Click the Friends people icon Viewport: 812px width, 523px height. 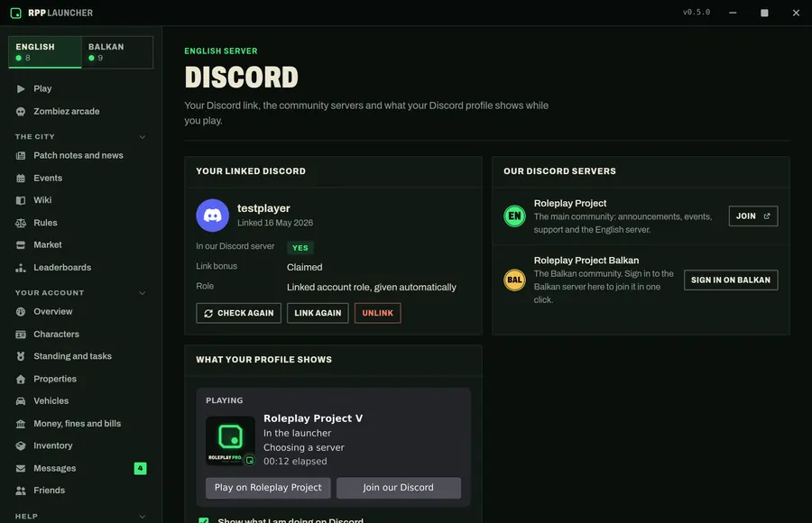pyautogui.click(x=21, y=491)
